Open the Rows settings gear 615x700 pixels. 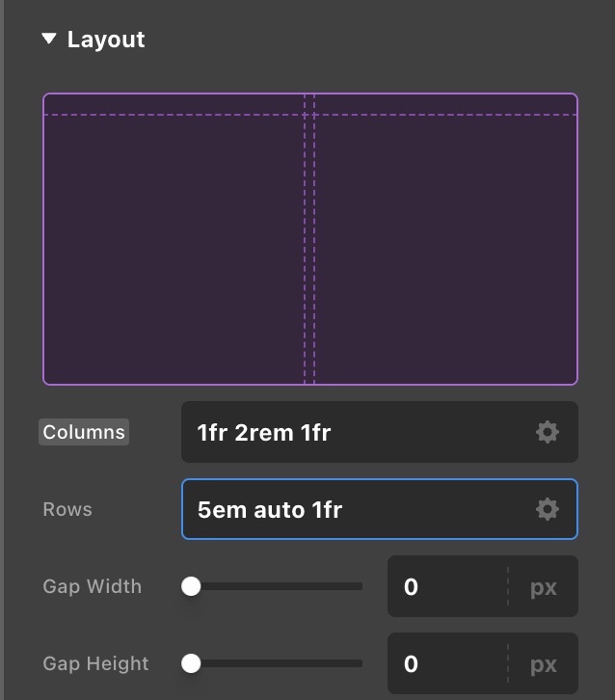coord(547,509)
